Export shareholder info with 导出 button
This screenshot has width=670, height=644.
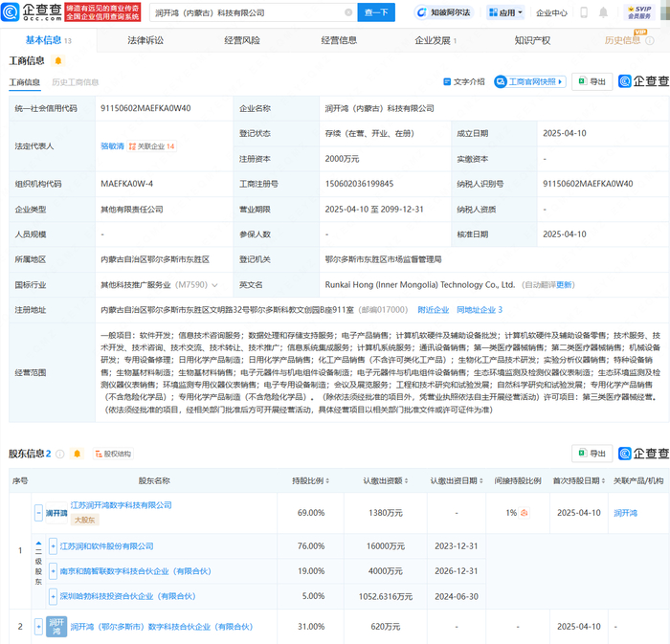coord(592,454)
